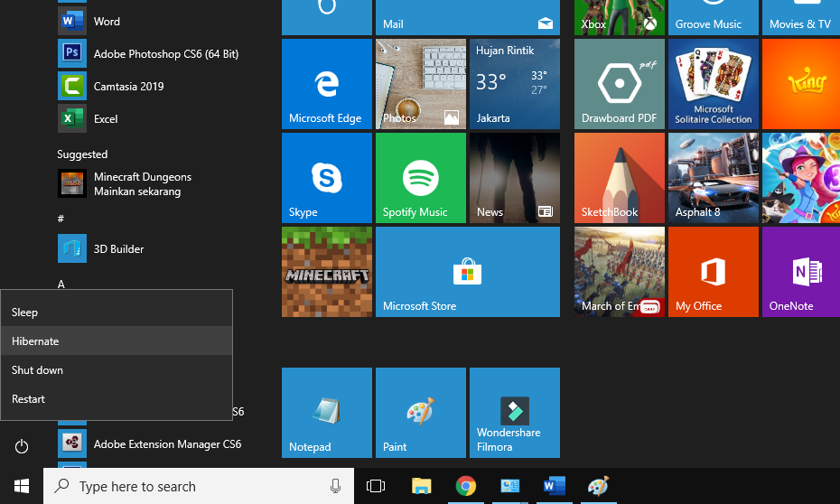The image size is (840, 504).
Task: Open the Paint tile
Action: pyautogui.click(x=421, y=413)
